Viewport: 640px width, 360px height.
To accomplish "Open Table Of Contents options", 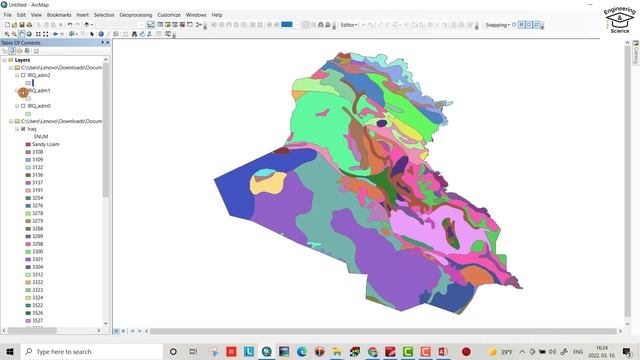I will [x=36, y=51].
